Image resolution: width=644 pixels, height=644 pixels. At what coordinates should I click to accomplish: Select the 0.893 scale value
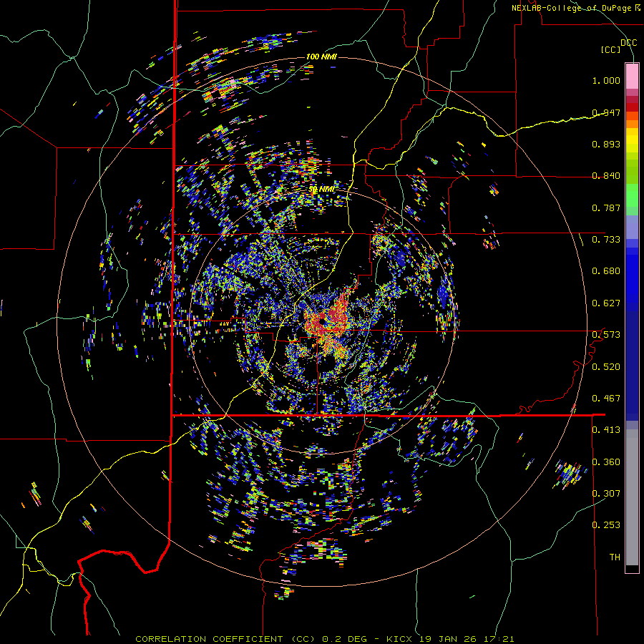(x=606, y=144)
